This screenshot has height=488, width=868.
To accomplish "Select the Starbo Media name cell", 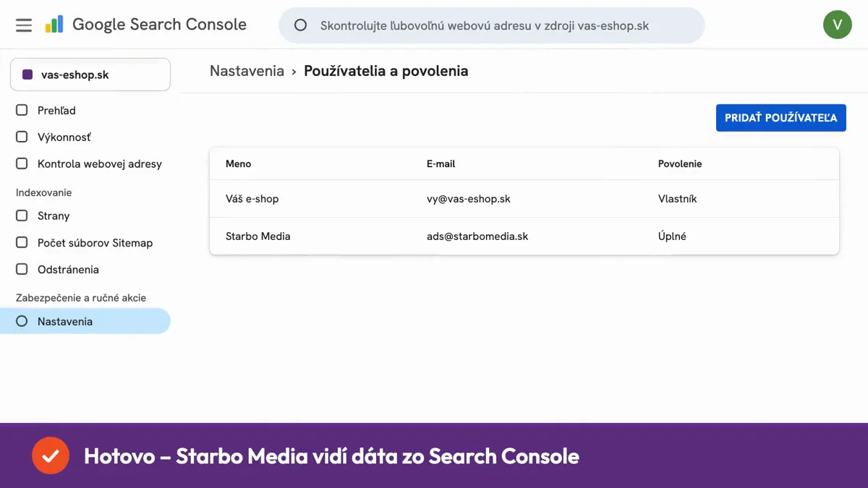I will 258,236.
